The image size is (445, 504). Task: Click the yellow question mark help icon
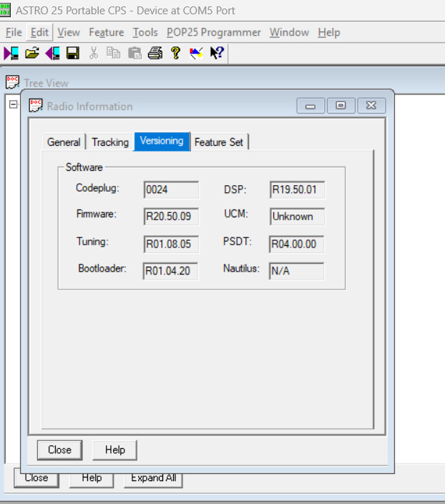pos(175,53)
